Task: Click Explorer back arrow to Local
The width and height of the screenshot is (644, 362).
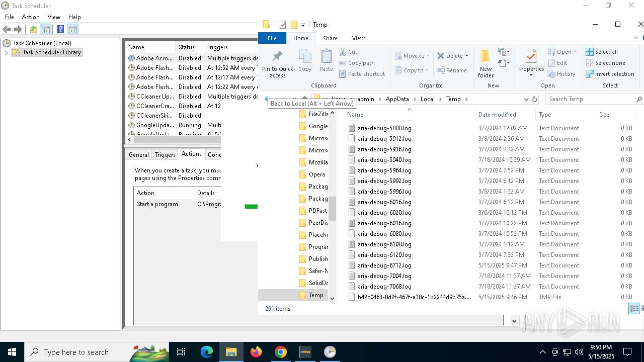Action: pyautogui.click(x=267, y=99)
